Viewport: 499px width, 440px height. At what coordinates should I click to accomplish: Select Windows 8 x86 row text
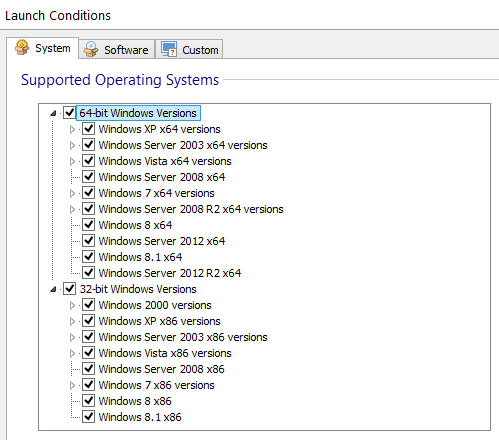[x=135, y=401]
